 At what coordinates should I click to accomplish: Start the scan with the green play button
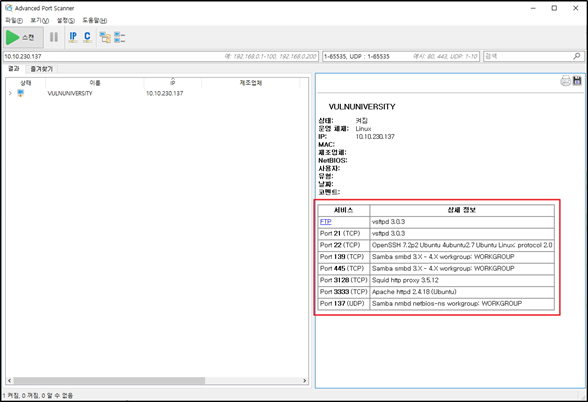(23, 37)
